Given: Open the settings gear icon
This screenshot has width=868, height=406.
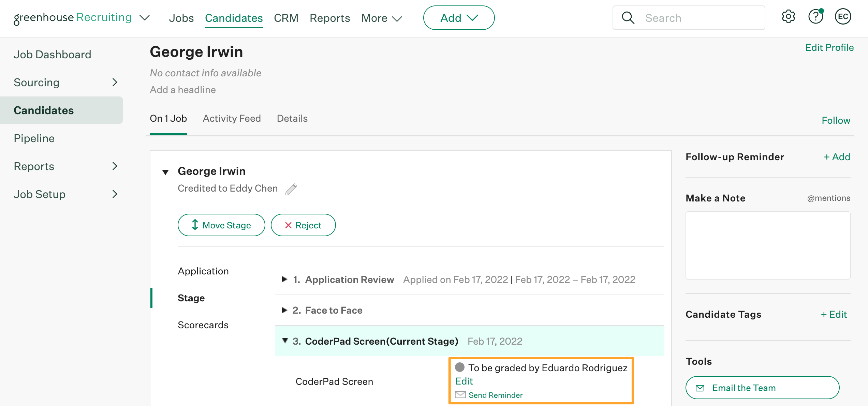Looking at the screenshot, I should point(788,17).
